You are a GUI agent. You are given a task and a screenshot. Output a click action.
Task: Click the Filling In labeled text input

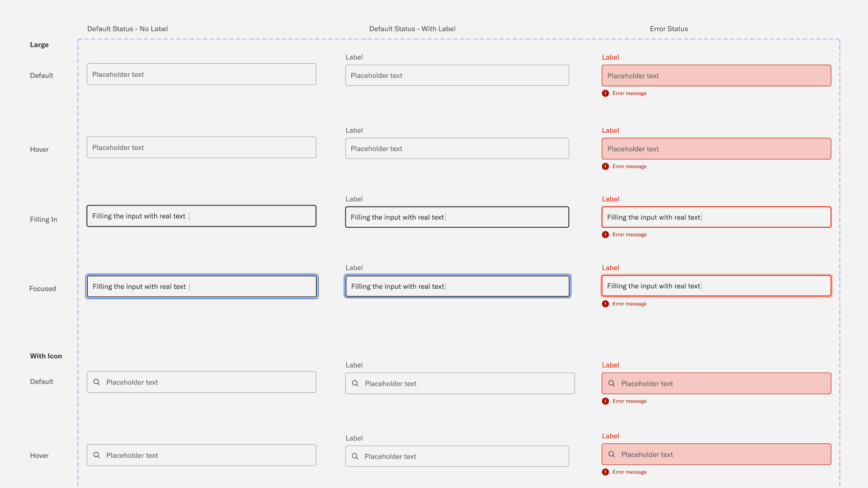(457, 217)
